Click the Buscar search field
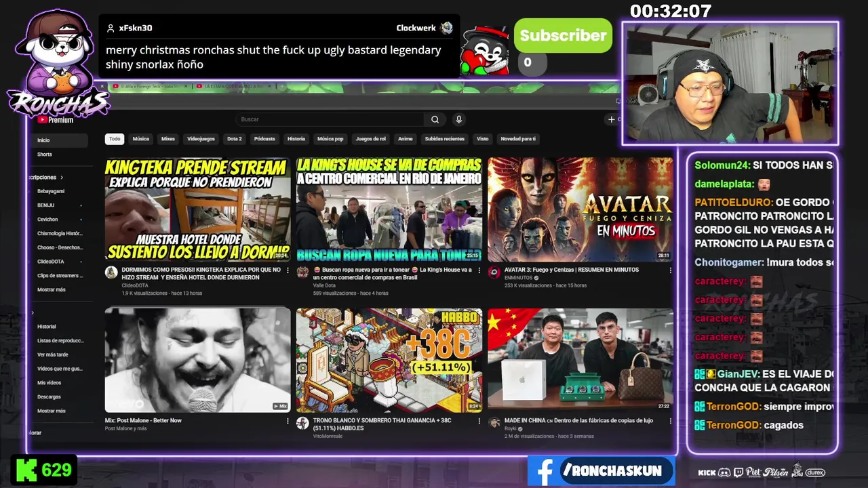The height and width of the screenshot is (488, 868). click(x=331, y=119)
